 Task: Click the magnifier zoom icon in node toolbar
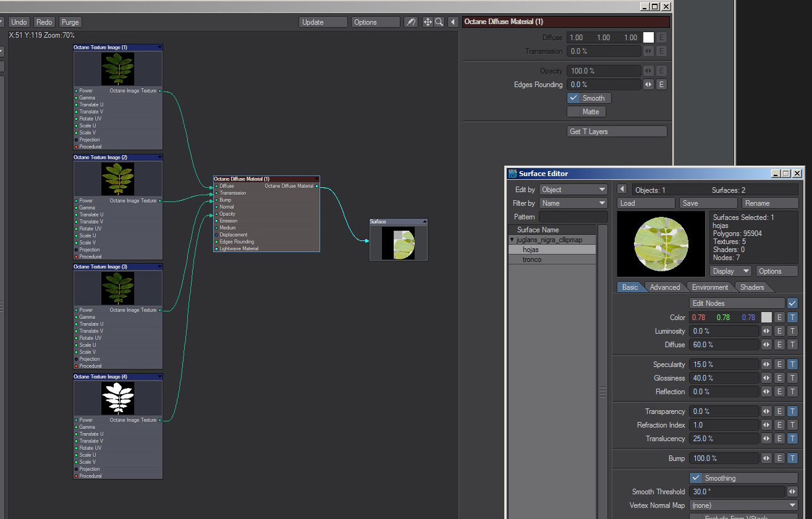(439, 22)
